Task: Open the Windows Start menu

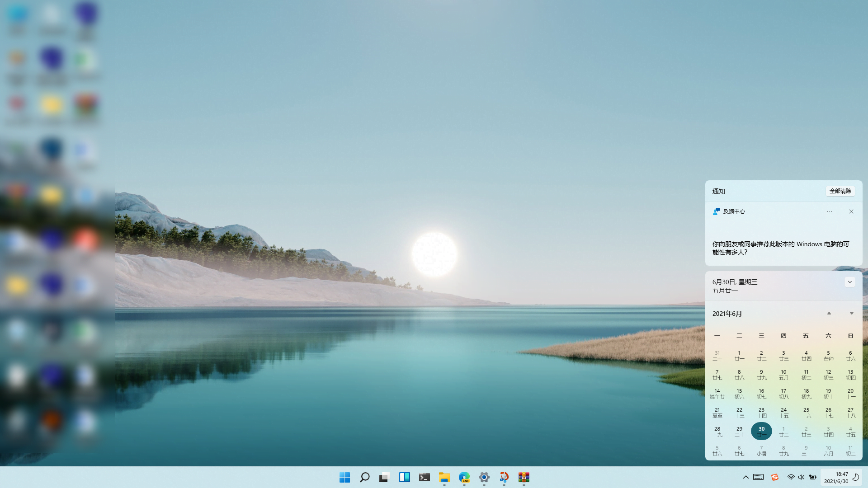Action: [x=344, y=477]
